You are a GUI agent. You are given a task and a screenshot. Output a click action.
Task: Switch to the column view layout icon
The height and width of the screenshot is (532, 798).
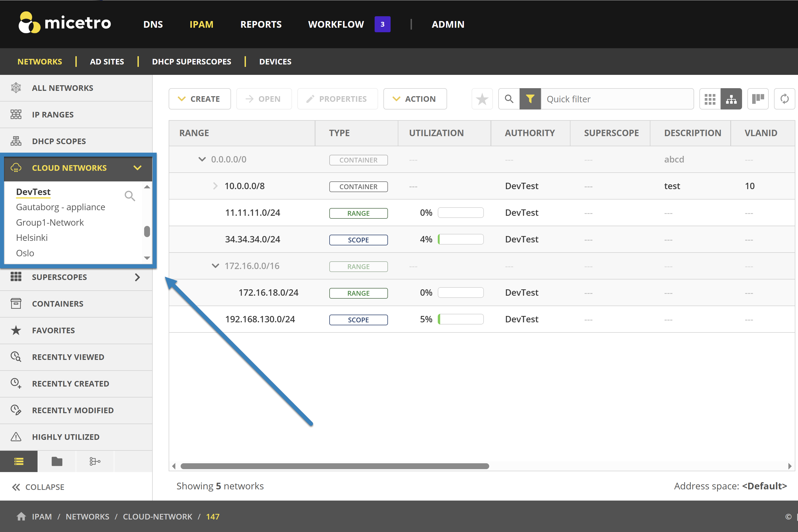[758, 99]
